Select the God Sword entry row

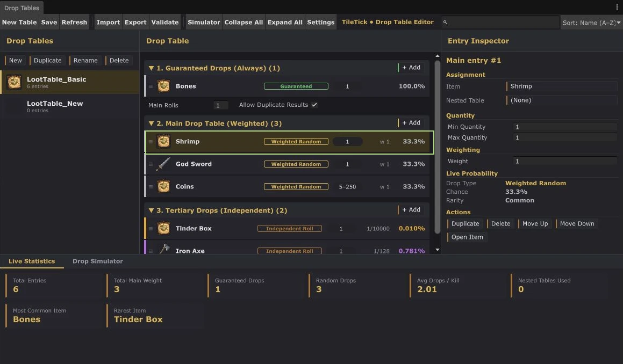tap(287, 164)
